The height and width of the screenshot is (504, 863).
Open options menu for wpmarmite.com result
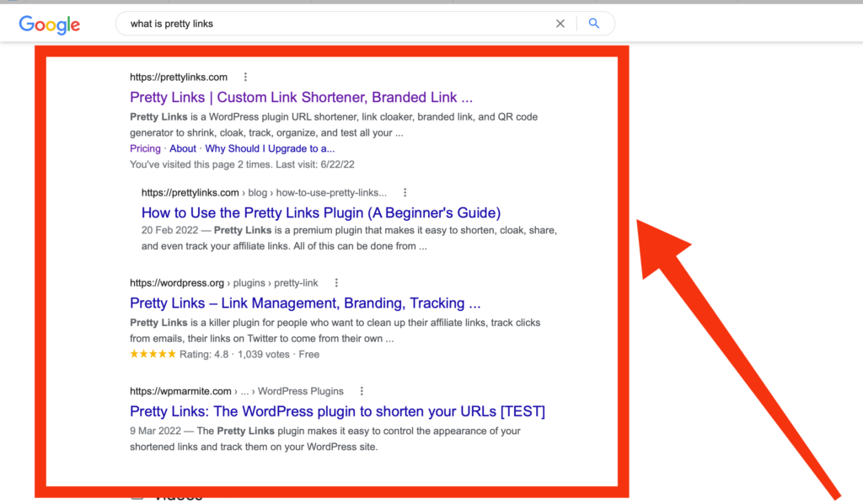click(x=362, y=391)
